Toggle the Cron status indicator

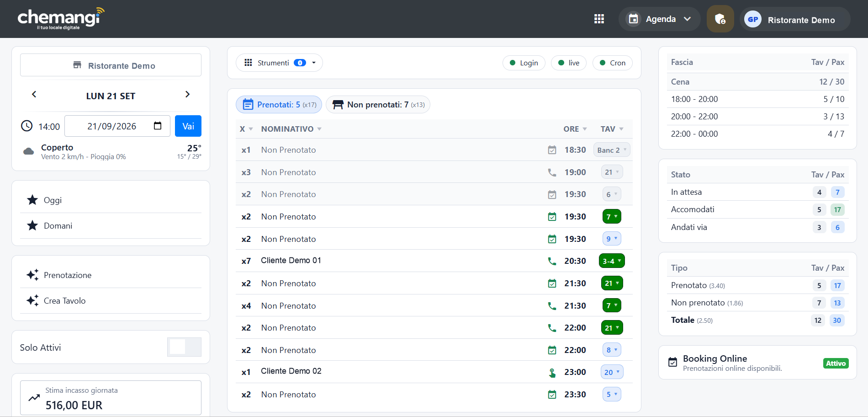[x=613, y=63]
